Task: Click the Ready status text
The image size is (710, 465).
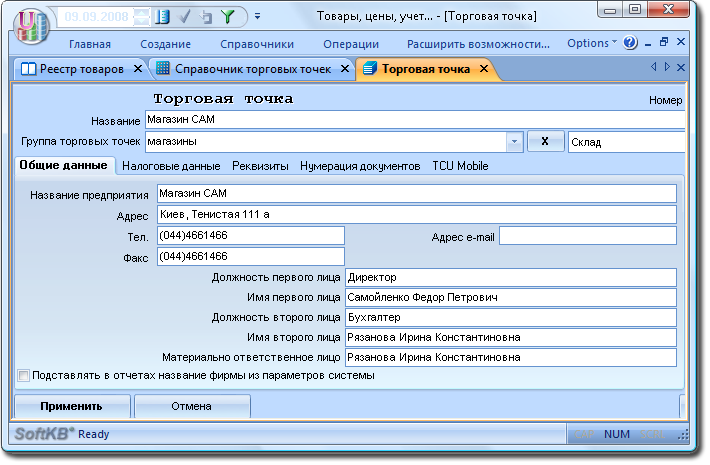Action: tap(93, 434)
